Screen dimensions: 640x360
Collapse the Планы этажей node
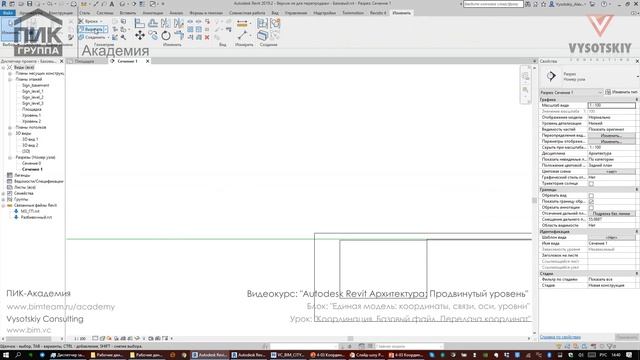(10, 80)
